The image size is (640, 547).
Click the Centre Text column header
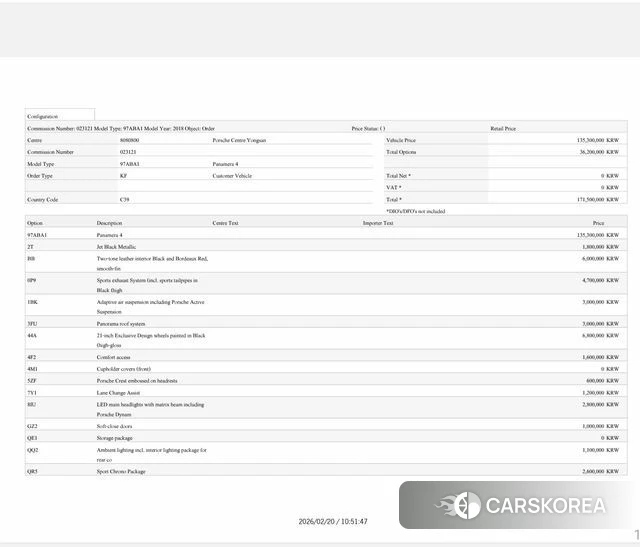pos(225,223)
